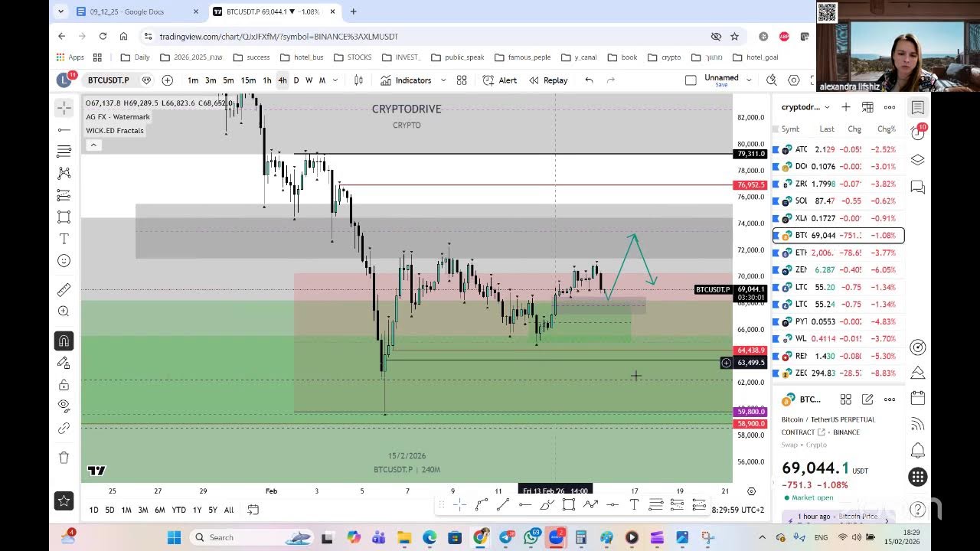Open the forecasting and measurement tools

(x=64, y=195)
